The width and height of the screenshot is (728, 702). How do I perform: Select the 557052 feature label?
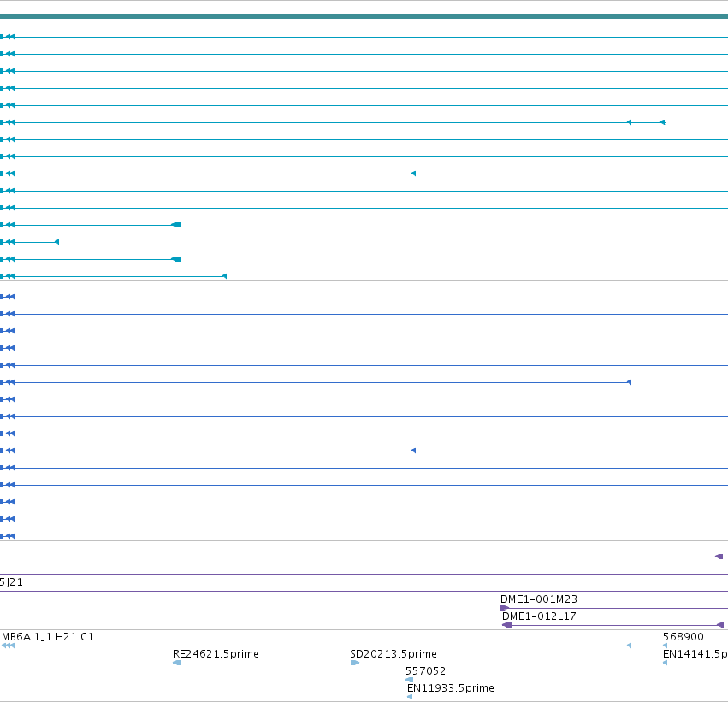[x=425, y=671]
